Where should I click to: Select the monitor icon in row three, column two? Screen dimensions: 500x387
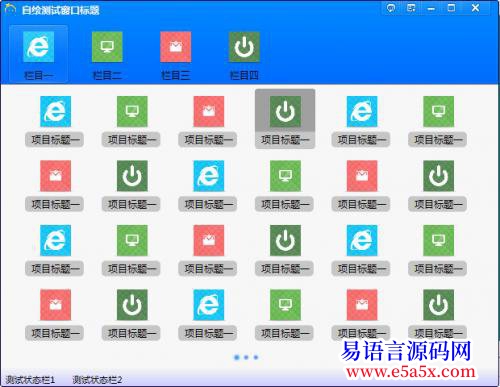point(132,240)
